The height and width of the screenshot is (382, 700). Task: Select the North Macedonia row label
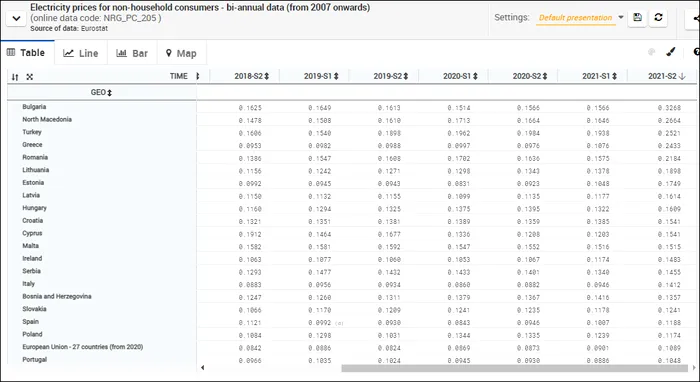click(47, 119)
